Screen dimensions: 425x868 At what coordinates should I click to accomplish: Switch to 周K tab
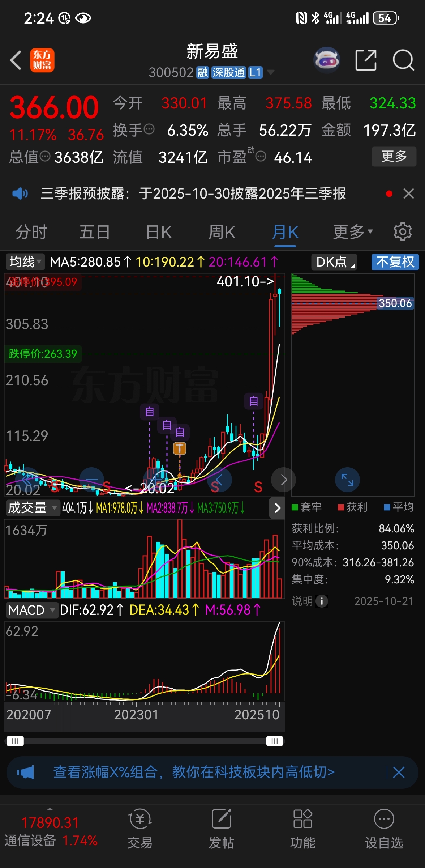(x=222, y=232)
